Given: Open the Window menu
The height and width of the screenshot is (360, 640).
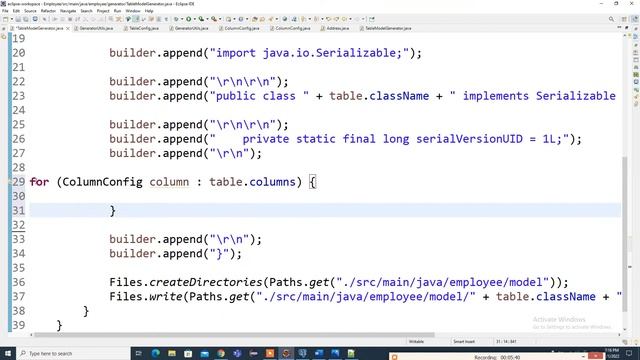Looking at the screenshot, I should pos(133,11).
